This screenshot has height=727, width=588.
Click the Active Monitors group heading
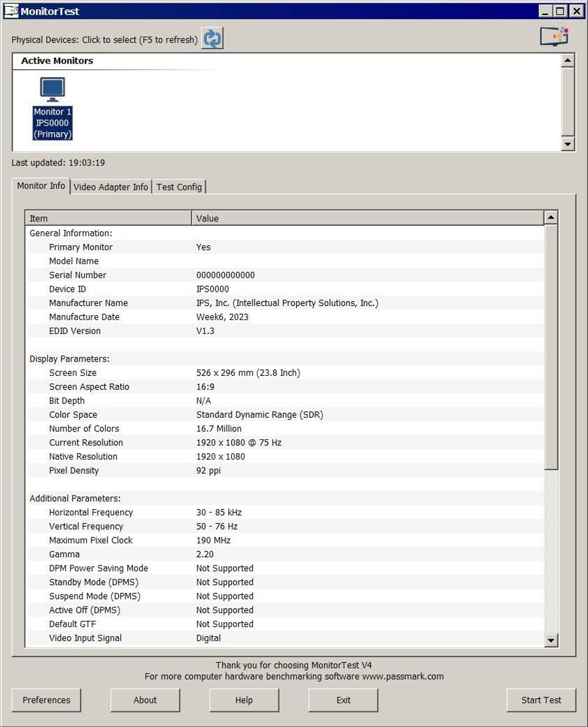tap(57, 61)
